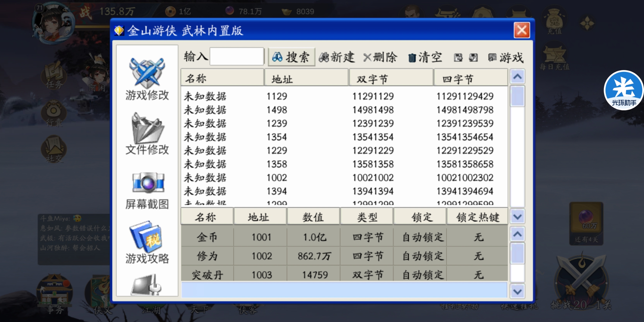Open the 游戏攻略 game guide book icon

[147, 243]
